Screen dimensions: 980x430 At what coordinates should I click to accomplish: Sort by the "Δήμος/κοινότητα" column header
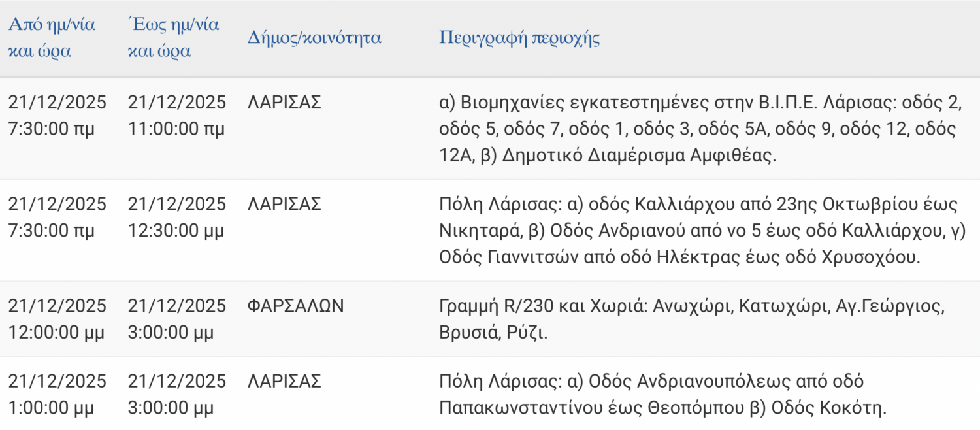point(314,37)
